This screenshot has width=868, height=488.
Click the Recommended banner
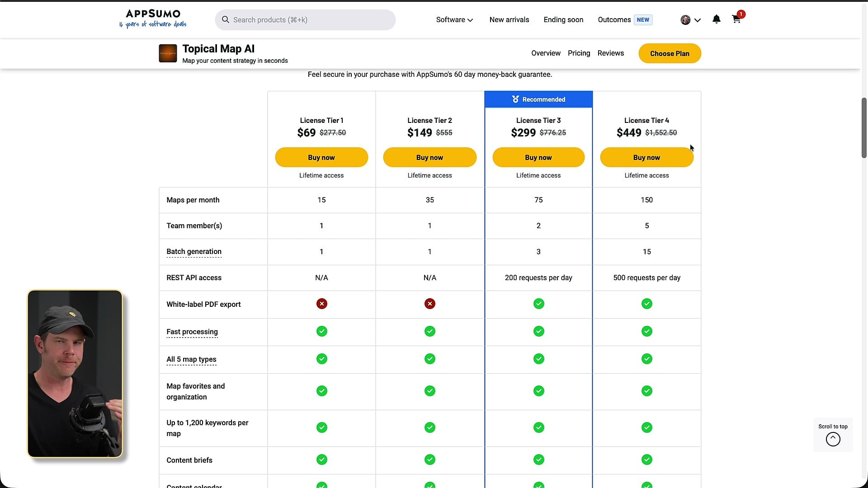(538, 99)
